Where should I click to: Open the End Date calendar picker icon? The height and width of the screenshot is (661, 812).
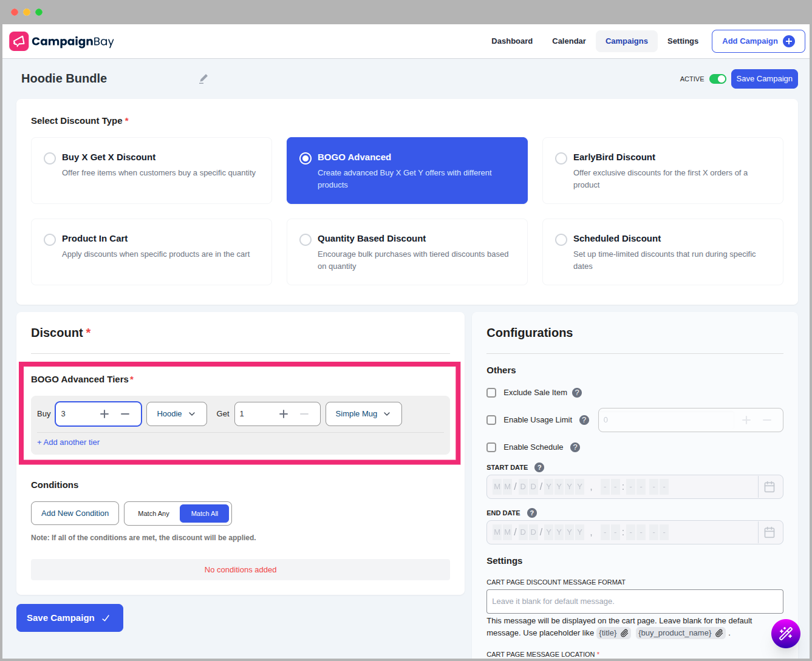[769, 532]
